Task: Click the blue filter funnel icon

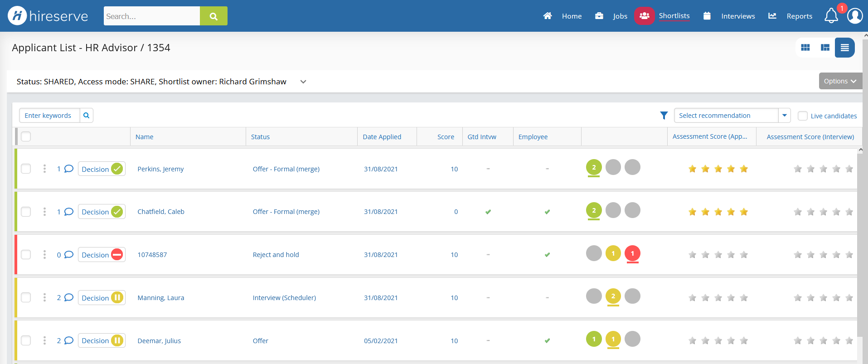Action: (664, 116)
